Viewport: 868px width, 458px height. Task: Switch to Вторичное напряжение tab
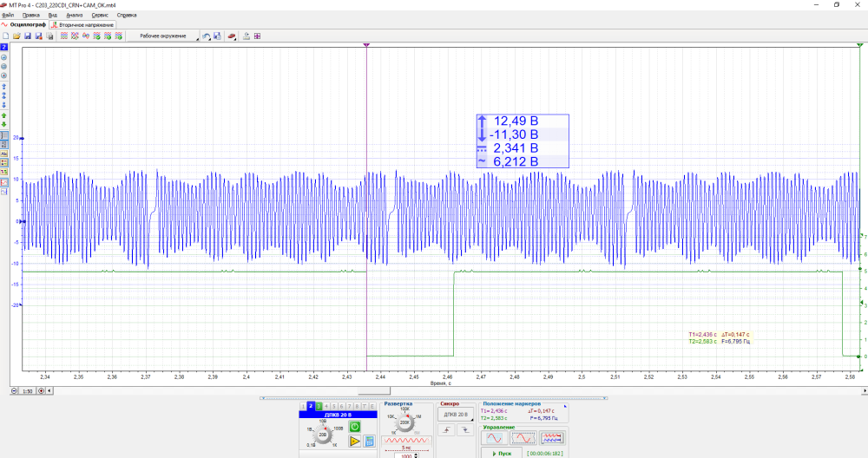(x=86, y=25)
